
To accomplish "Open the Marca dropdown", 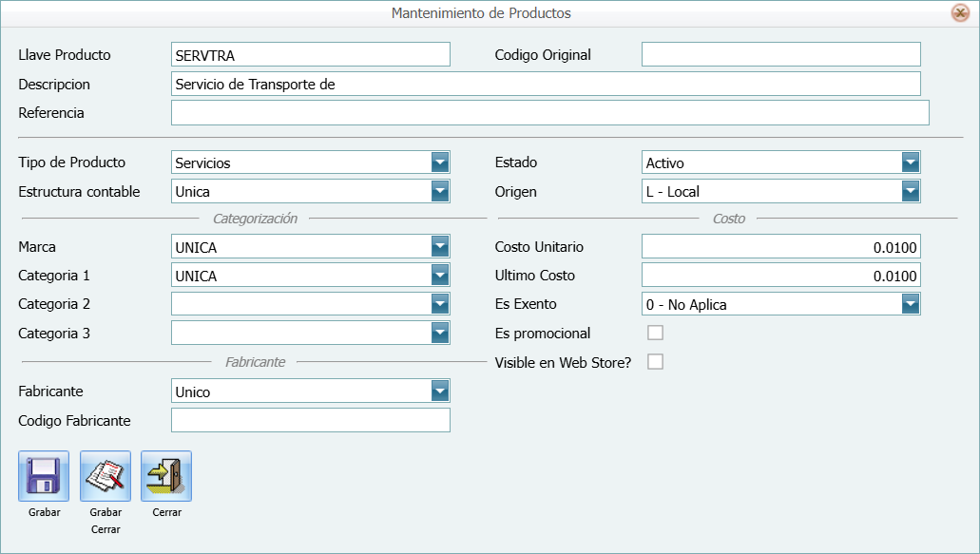I will tap(440, 246).
